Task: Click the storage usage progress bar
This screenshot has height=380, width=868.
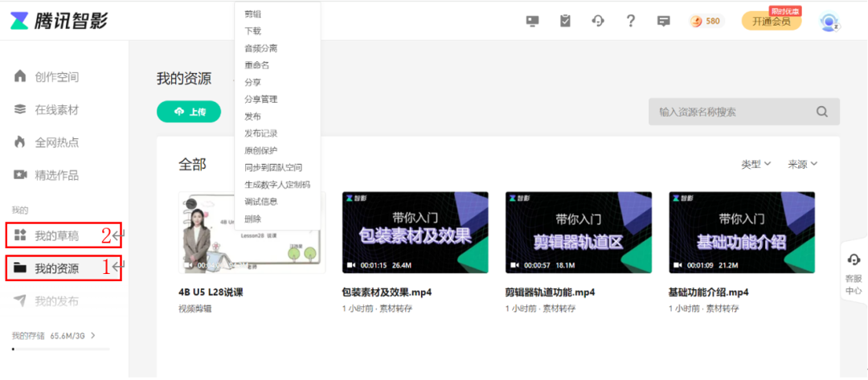Action: tap(61, 349)
